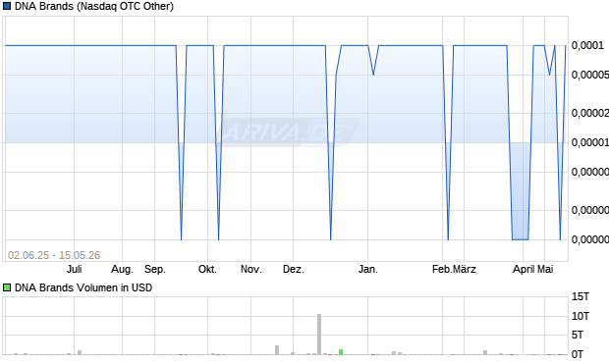Click the '5T' volume axis value
609x364 pixels.
tap(578, 335)
